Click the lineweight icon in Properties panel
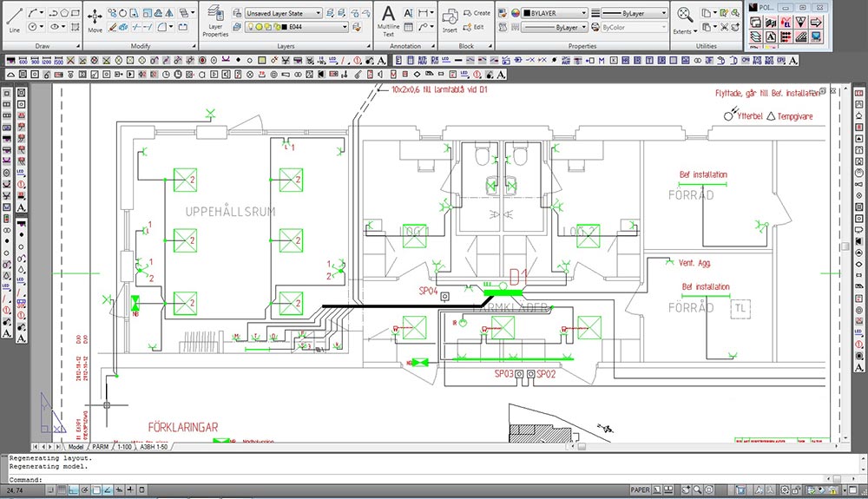Viewport: 868px width, 499px height. (595, 12)
